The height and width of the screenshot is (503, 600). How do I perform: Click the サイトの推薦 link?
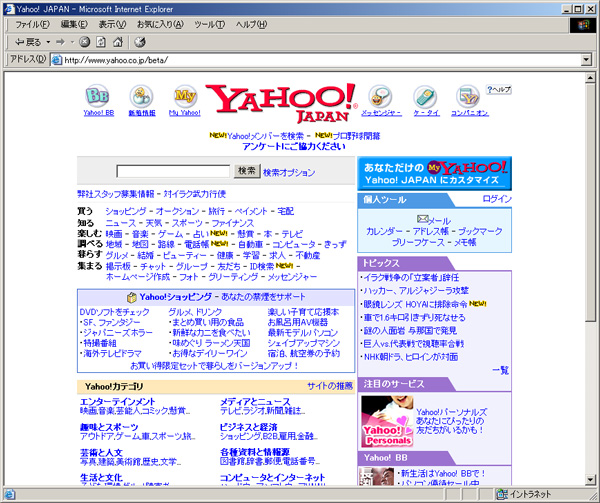(330, 386)
